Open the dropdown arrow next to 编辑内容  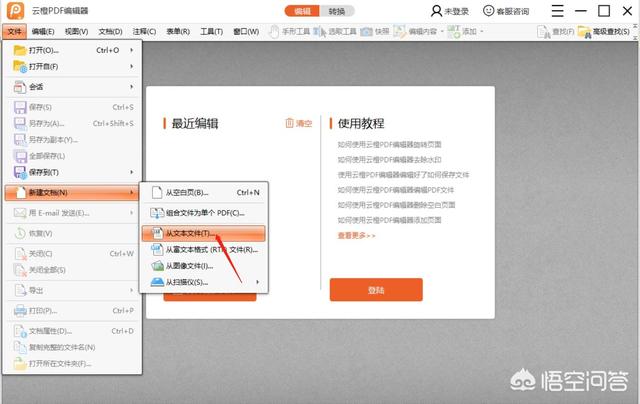[442, 31]
